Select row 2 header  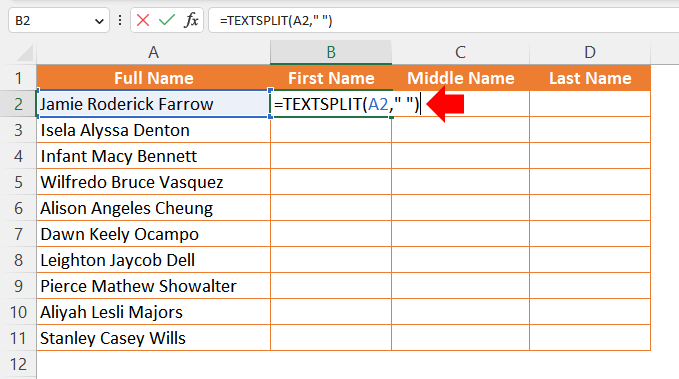point(18,104)
